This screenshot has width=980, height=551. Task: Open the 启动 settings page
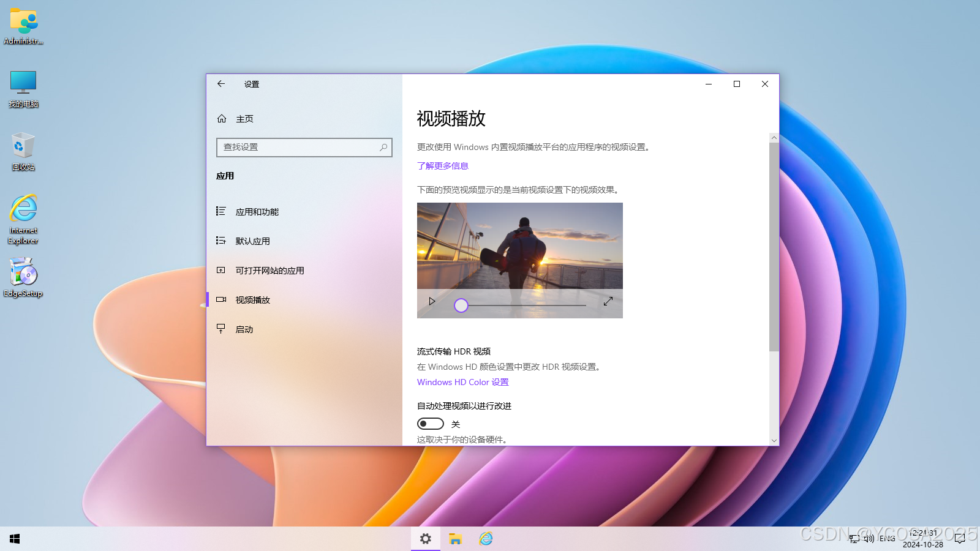pos(304,329)
